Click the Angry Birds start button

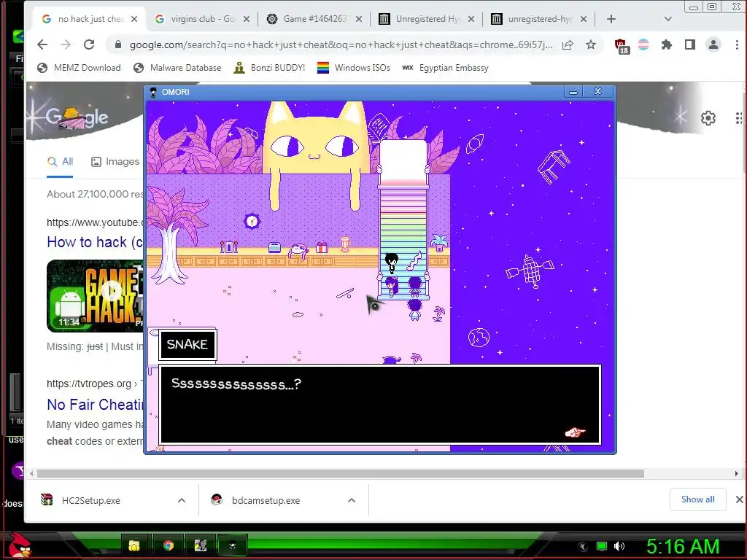(20, 545)
